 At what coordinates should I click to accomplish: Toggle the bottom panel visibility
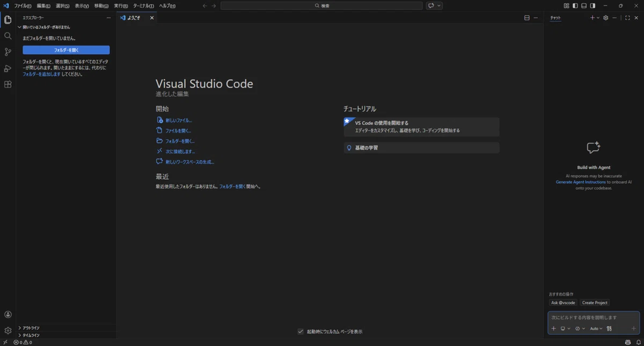(x=584, y=5)
